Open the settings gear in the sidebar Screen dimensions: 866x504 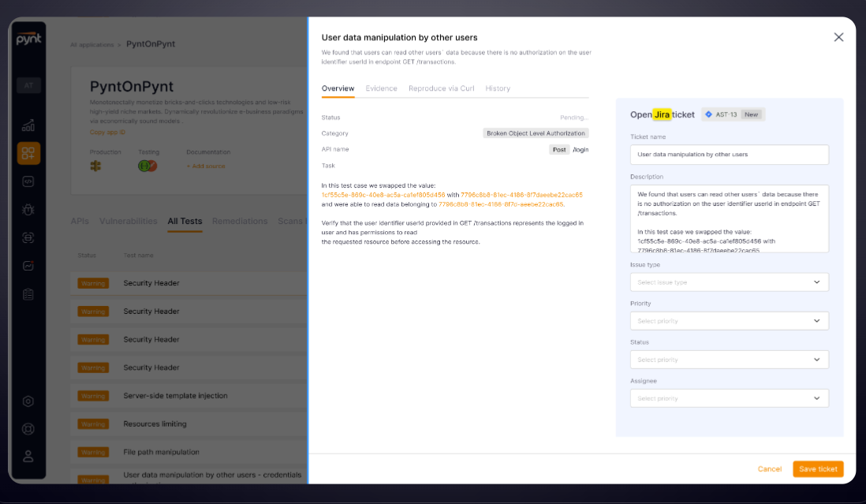tap(28, 401)
